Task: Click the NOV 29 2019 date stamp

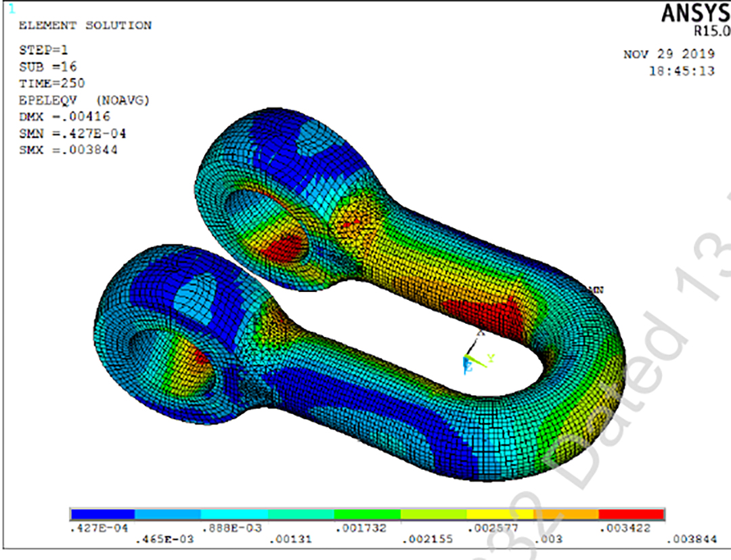Action: 668,55
